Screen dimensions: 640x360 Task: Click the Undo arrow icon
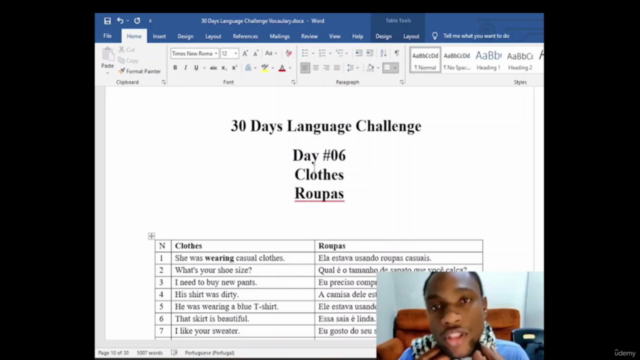tap(120, 20)
